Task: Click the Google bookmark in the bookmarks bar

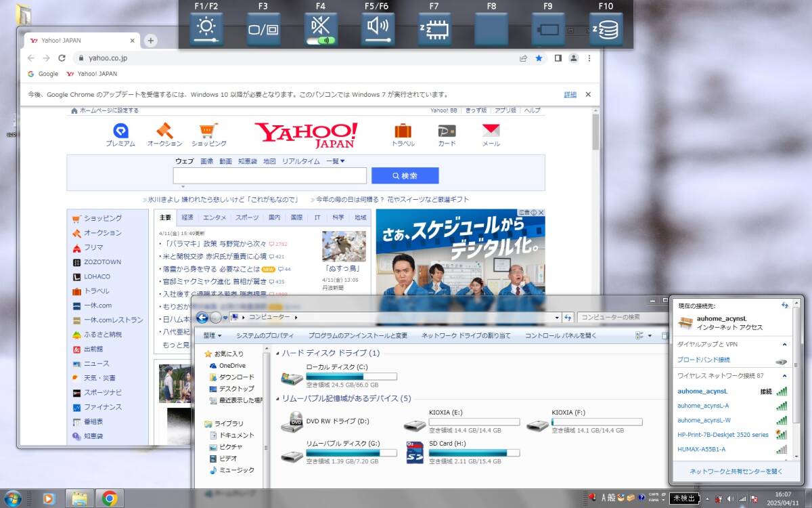Action: coord(43,74)
